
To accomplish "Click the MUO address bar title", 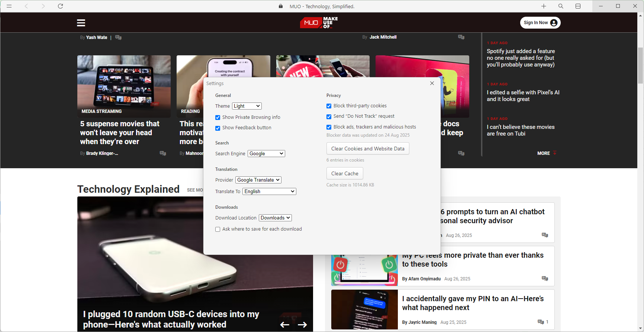I will pyautogui.click(x=322, y=6).
